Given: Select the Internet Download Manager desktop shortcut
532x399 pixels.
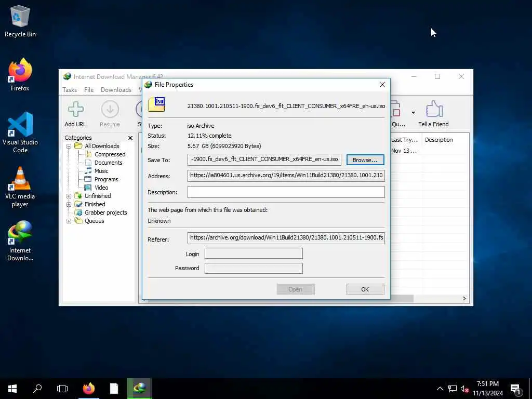Looking at the screenshot, I should coord(20,241).
